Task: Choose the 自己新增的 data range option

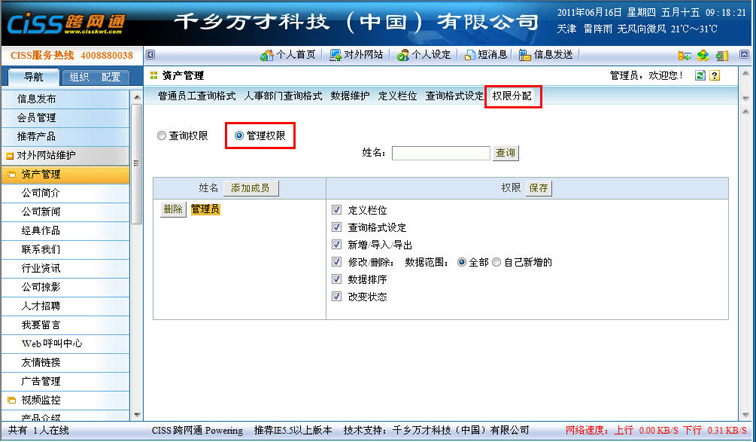Action: (x=511, y=262)
